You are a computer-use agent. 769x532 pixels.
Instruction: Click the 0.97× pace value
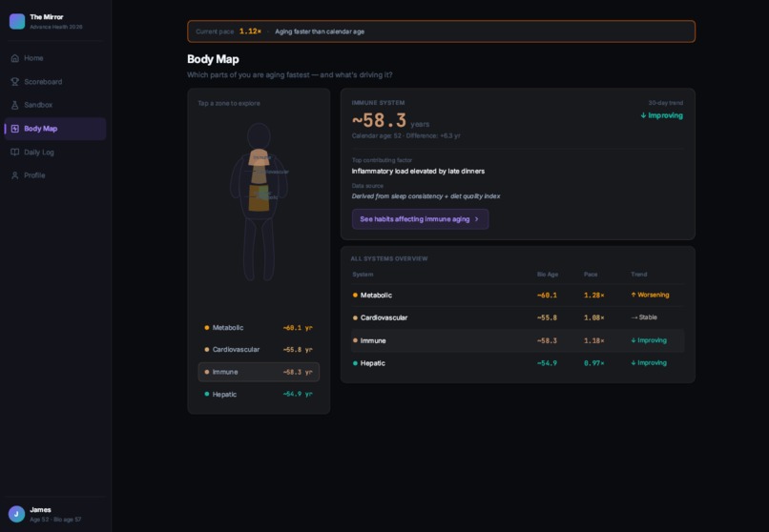pos(593,363)
